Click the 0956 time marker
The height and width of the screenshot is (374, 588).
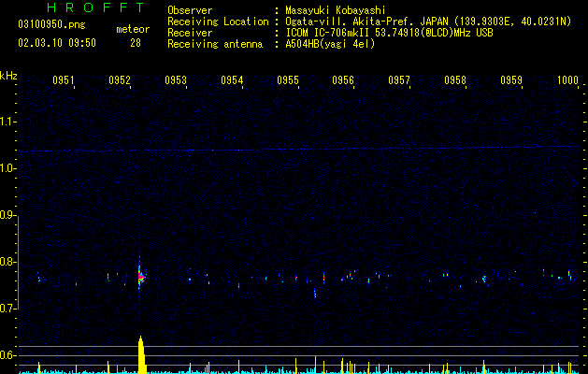click(x=343, y=79)
